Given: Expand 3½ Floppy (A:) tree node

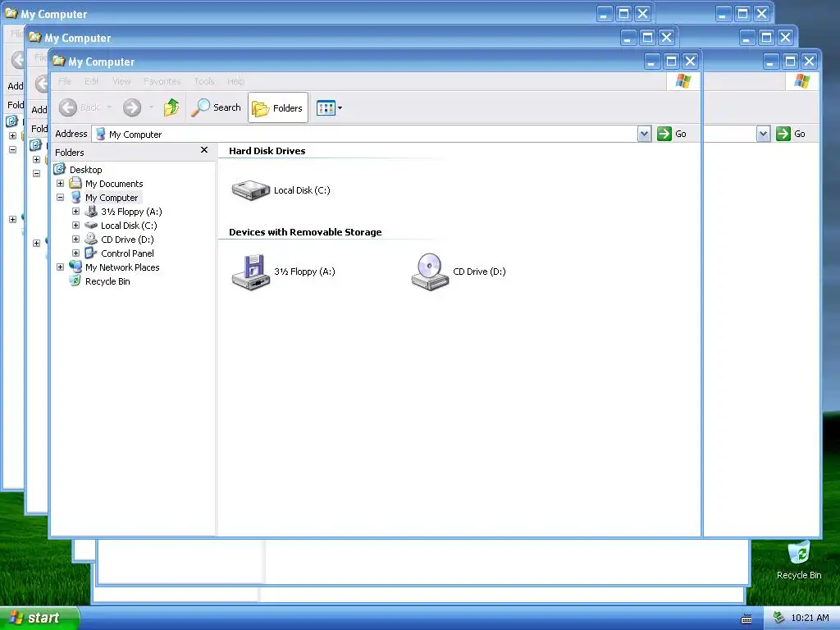Looking at the screenshot, I should point(75,211).
